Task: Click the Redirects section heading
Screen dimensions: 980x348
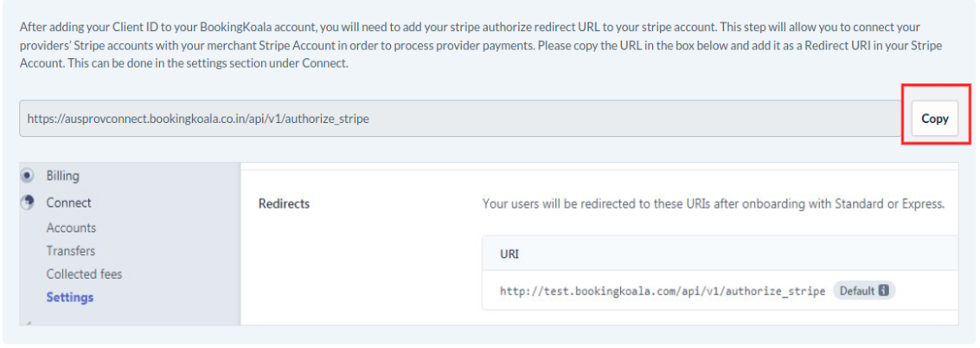Action: [284, 204]
